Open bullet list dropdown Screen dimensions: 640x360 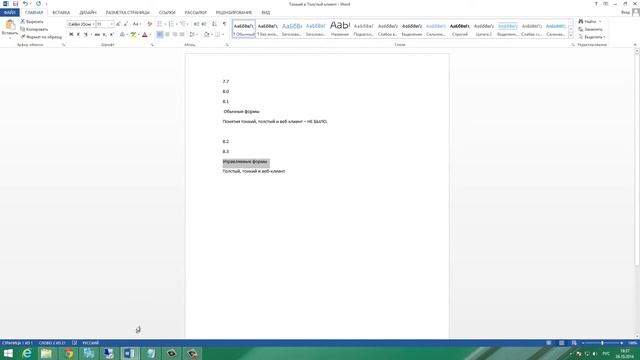click(x=165, y=24)
